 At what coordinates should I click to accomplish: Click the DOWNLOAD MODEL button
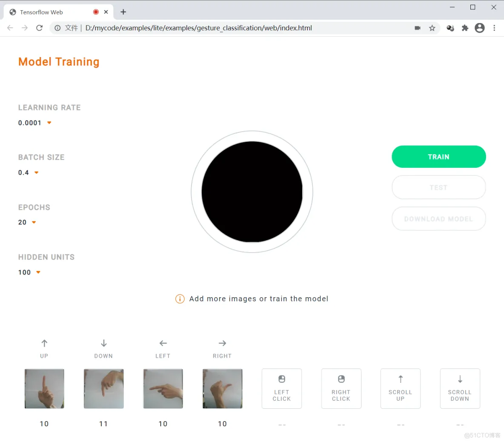439,219
